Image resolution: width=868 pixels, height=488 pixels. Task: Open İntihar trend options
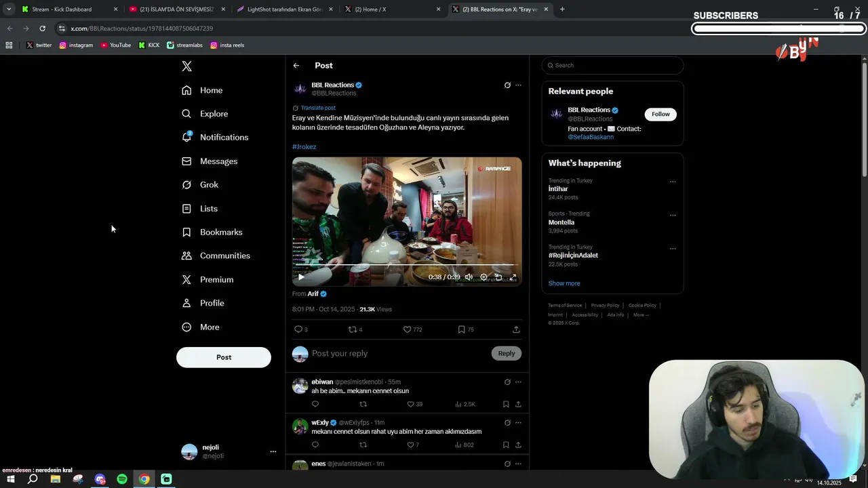[x=673, y=182]
